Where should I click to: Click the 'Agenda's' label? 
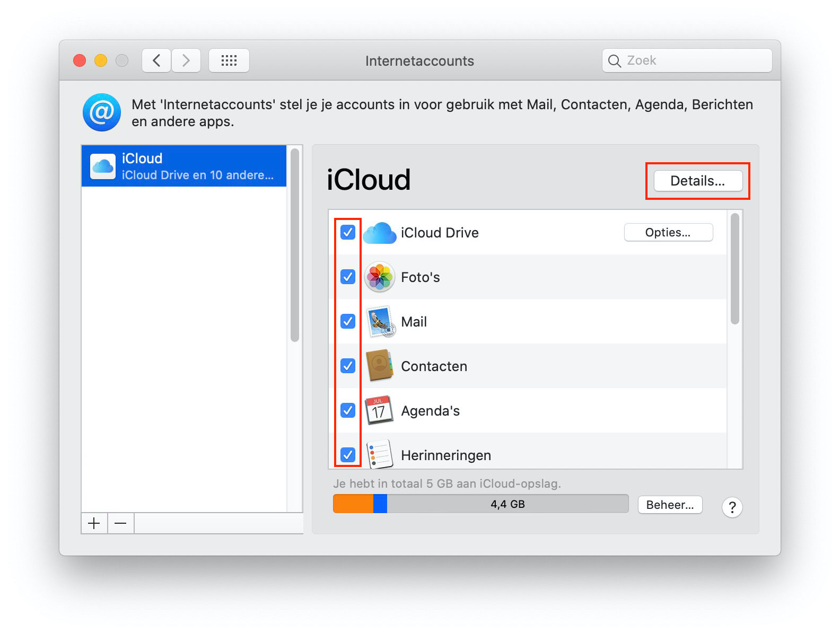430,411
